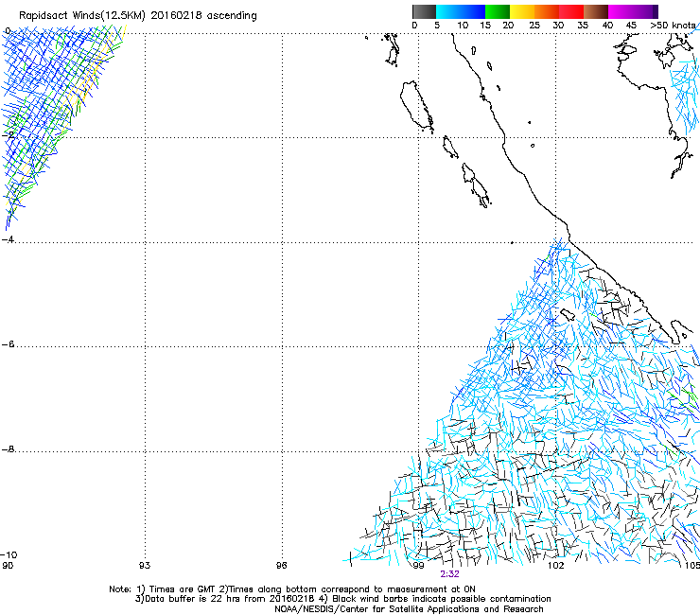Click the latitude axis label '-6'
Screen dimensions: 700x615
[x=8, y=344]
